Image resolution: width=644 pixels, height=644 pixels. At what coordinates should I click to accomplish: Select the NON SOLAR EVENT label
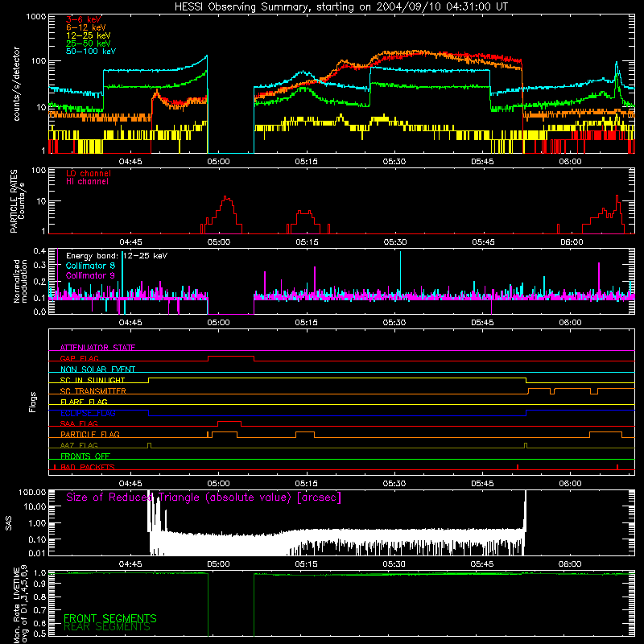click(x=97, y=369)
